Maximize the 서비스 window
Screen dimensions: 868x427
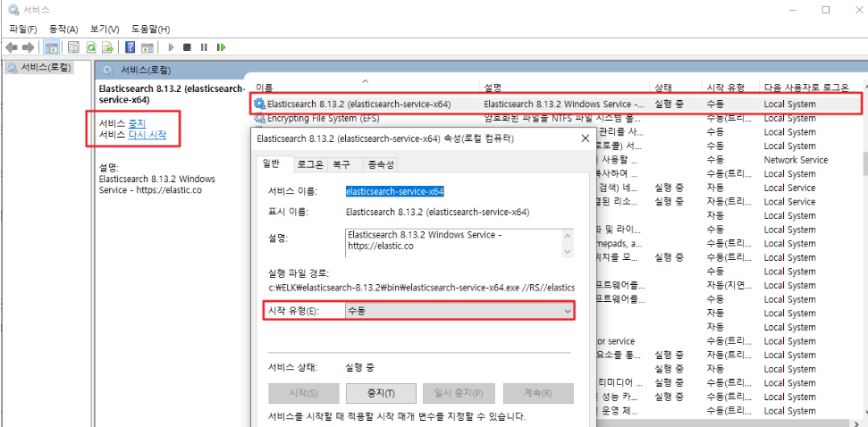(826, 10)
